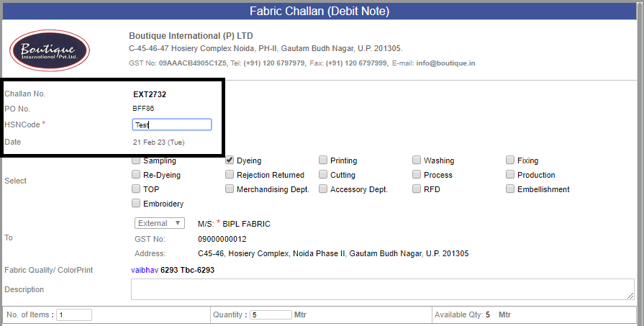This screenshot has height=326, width=644.
Task: Check Merchandising Dept. option
Action: 230,189
